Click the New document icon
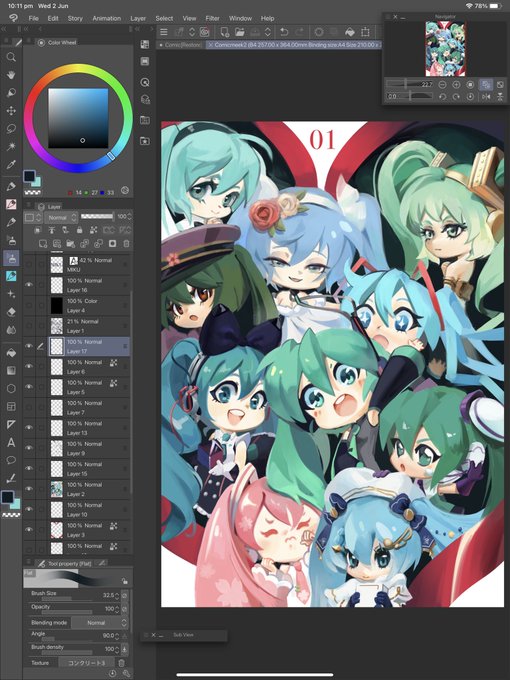 224,32
